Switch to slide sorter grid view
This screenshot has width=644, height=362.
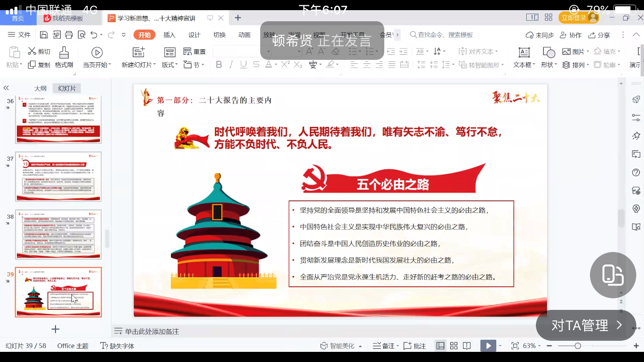[x=454, y=346]
